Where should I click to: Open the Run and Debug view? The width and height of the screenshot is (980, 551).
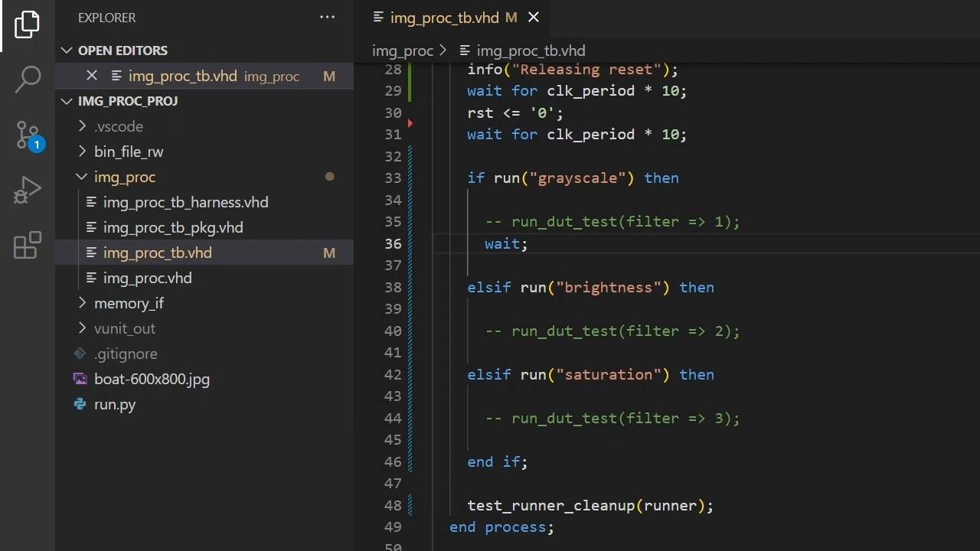coord(27,191)
